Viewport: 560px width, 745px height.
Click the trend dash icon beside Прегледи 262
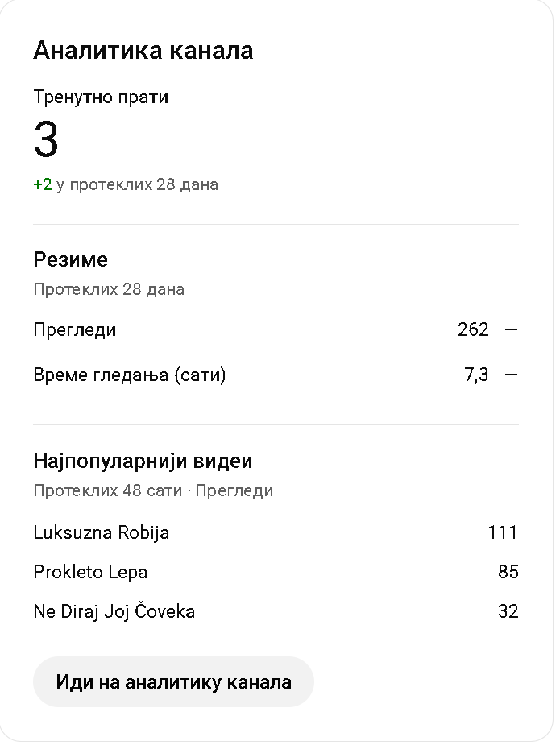point(511,329)
